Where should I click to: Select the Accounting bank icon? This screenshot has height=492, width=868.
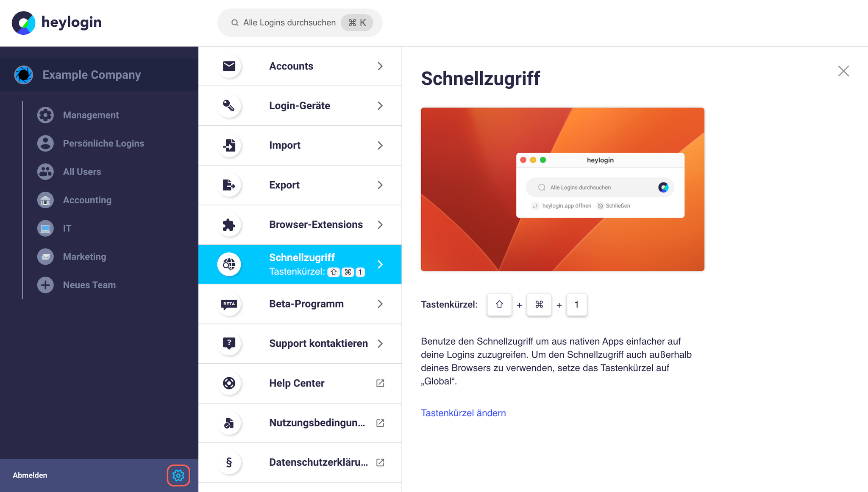point(45,200)
